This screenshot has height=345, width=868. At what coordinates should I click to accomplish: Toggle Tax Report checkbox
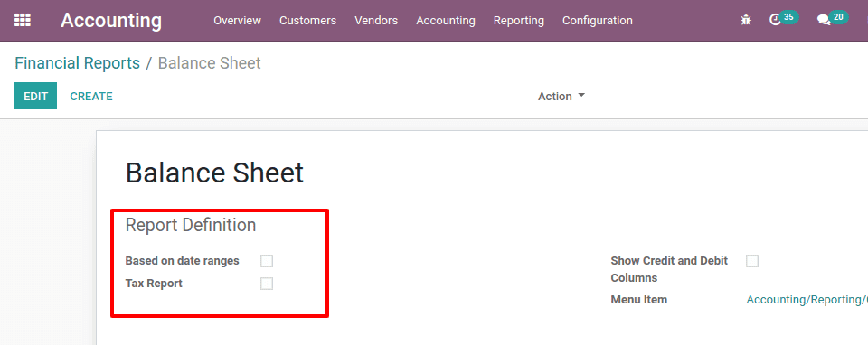[267, 284]
